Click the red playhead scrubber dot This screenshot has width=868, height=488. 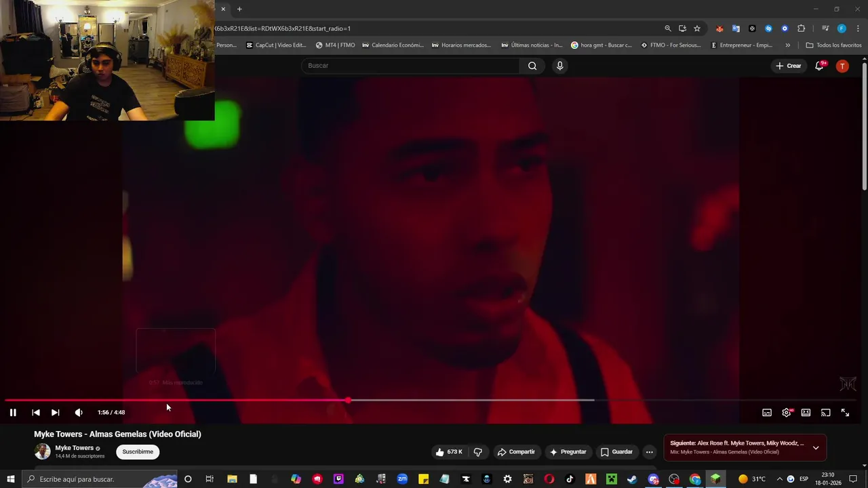[348, 400]
